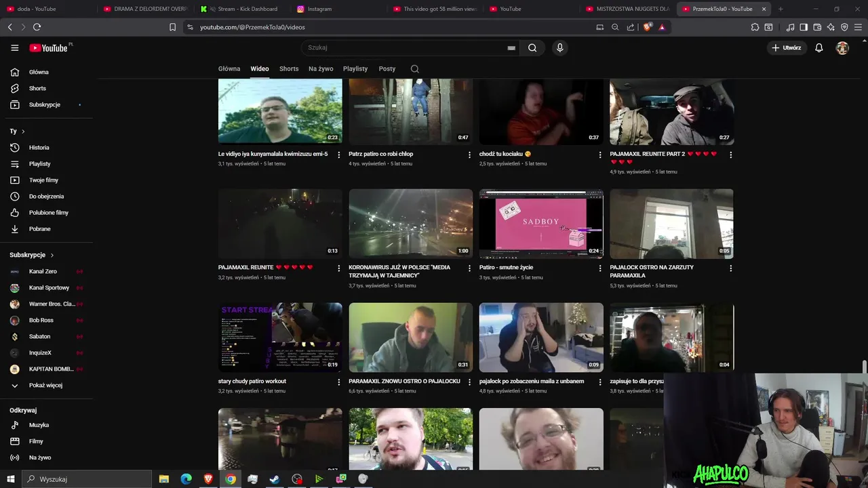Screen dimensions: 868x488
Task: Go to YouTube home via logo
Action: (x=49, y=47)
